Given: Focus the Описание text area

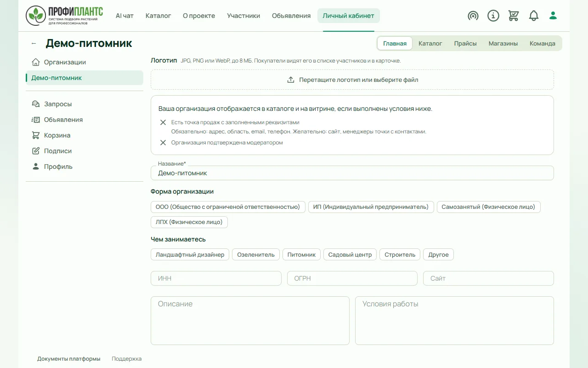Looking at the screenshot, I should (250, 321).
